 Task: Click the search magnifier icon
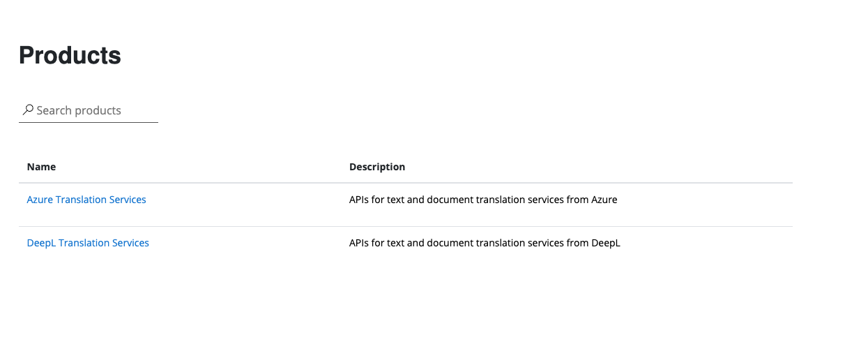[x=28, y=110]
